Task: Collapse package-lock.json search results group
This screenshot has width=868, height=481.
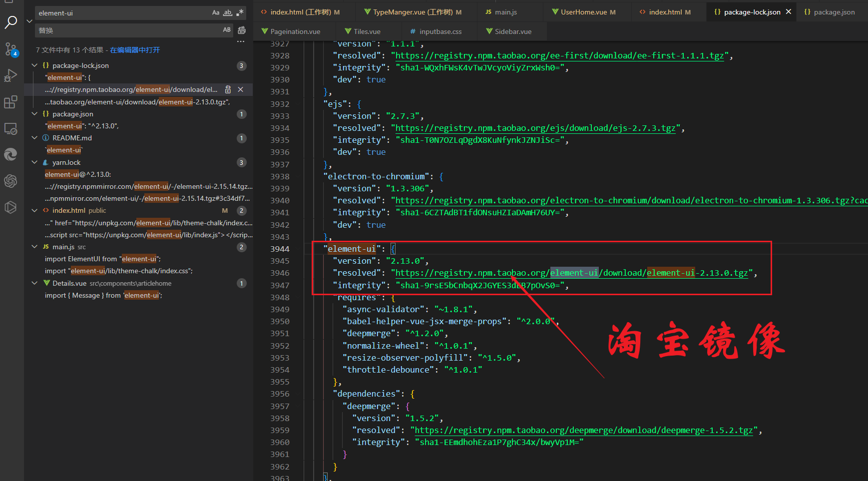Action: [x=34, y=65]
